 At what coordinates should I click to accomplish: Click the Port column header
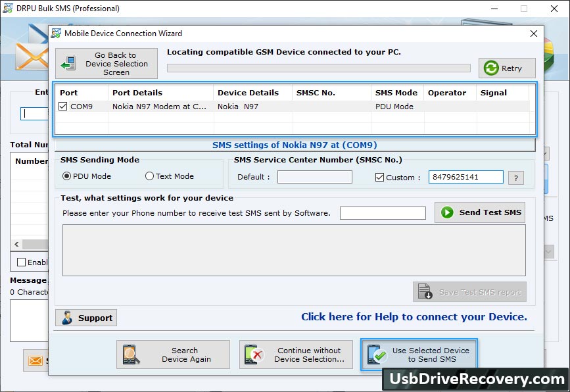point(82,93)
